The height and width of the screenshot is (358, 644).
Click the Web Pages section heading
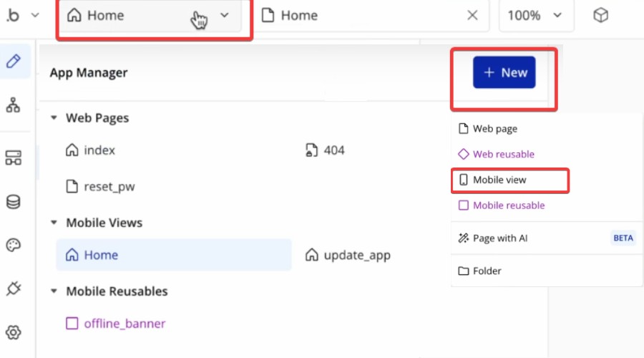(x=97, y=118)
